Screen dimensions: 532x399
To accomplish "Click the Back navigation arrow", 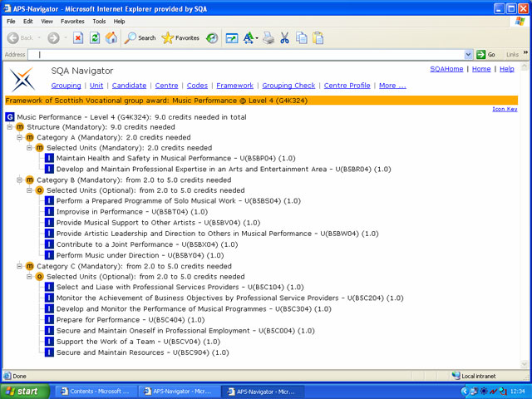I will pyautogui.click(x=13, y=38).
